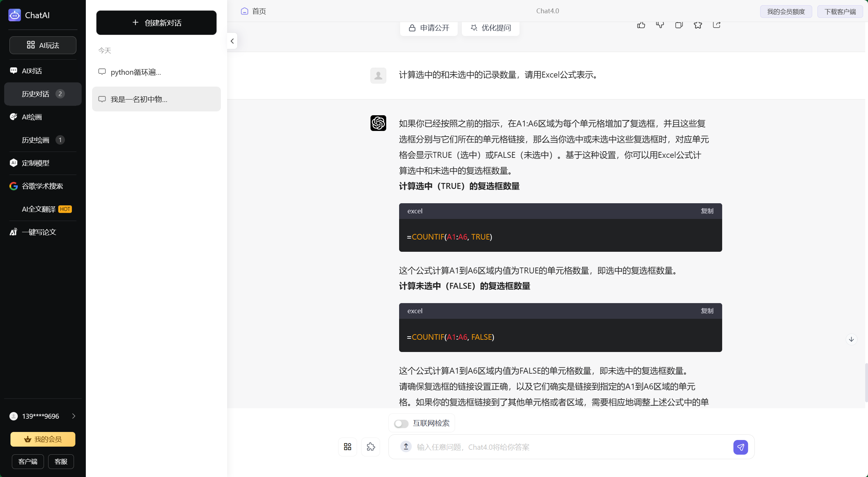Enable 互联网检索 internet search toggle
The image size is (868, 477).
point(401,423)
